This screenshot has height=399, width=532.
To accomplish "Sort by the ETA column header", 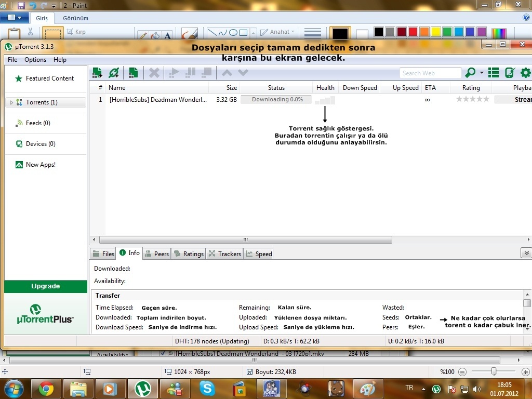I will (436, 88).
